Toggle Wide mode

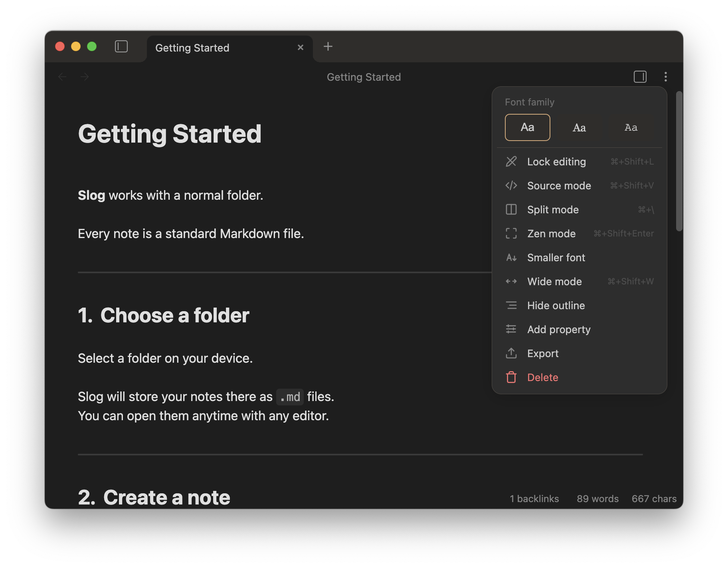554,282
